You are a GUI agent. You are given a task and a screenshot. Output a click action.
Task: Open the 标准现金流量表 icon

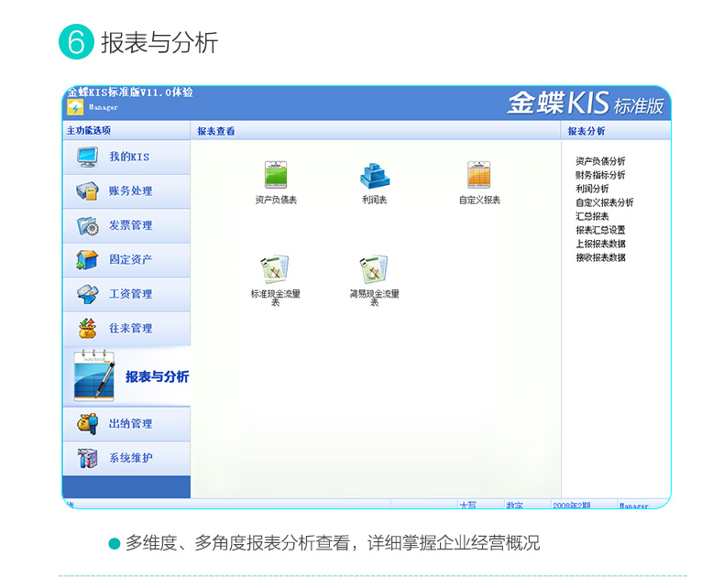(275, 270)
